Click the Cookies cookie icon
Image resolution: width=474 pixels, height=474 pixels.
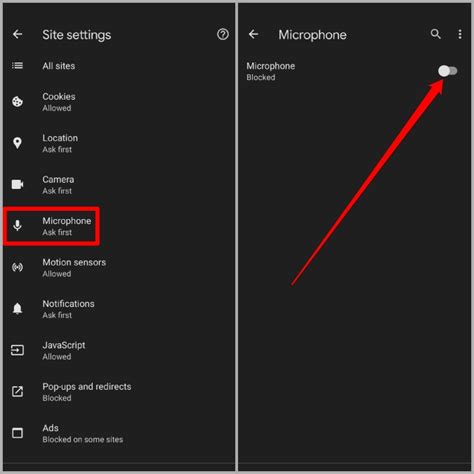(17, 102)
